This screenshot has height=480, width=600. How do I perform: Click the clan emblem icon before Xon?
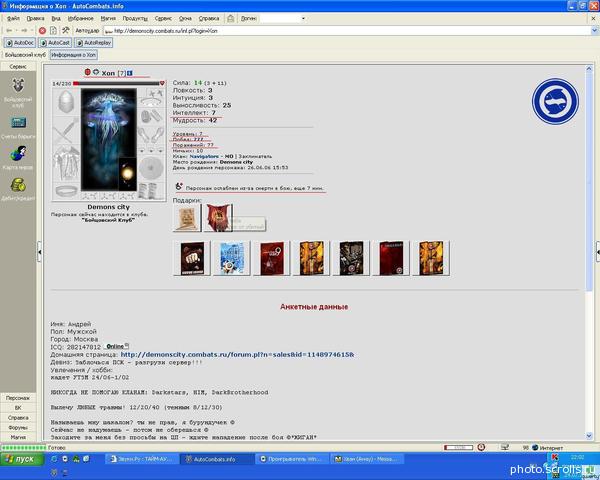click(x=96, y=72)
